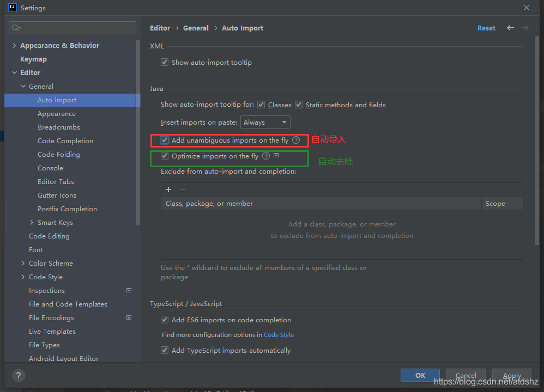This screenshot has height=392, width=544.
Task: Click the right pane vertical scrollbar
Action: pyautogui.click(x=537, y=140)
